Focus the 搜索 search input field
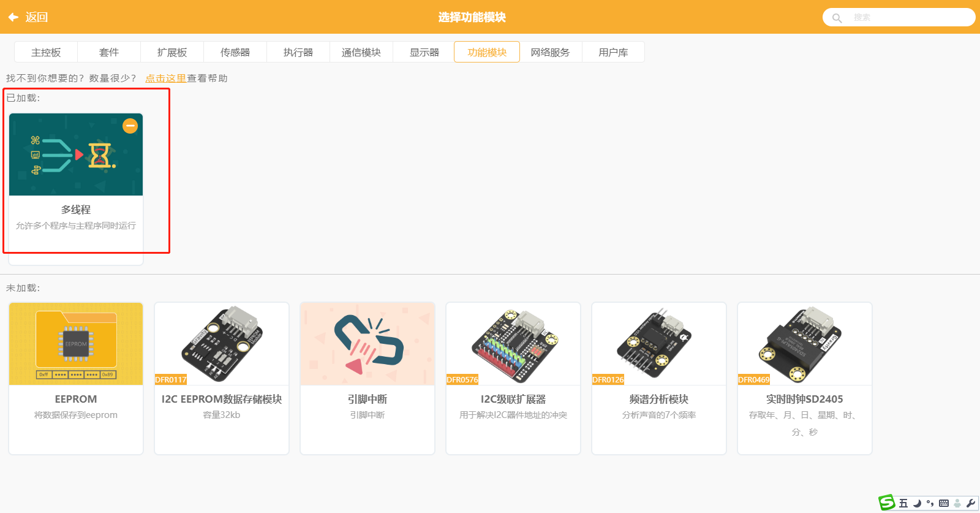The height and width of the screenshot is (513, 980). point(899,17)
